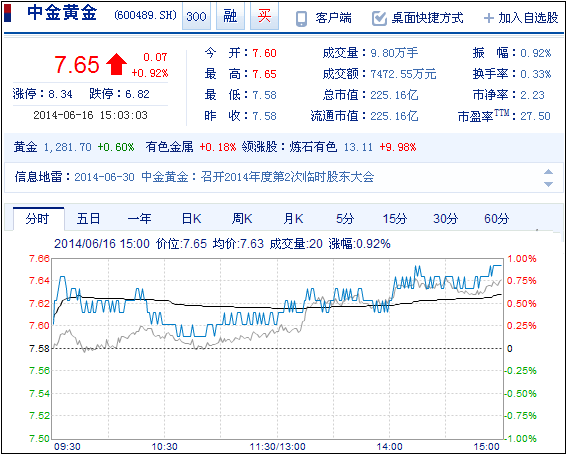Click the 振幅 value 0.92%
Screen dimensions: 567x455
(x=536, y=54)
